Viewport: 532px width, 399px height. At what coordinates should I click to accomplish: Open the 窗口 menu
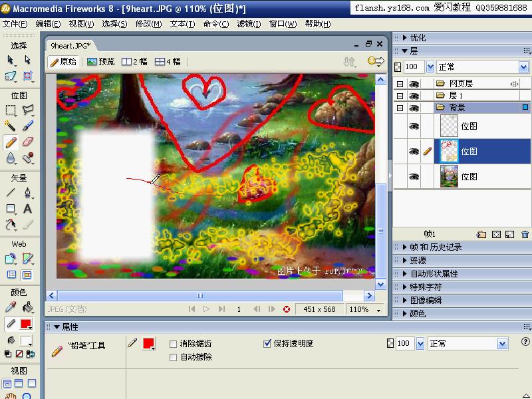click(x=283, y=24)
